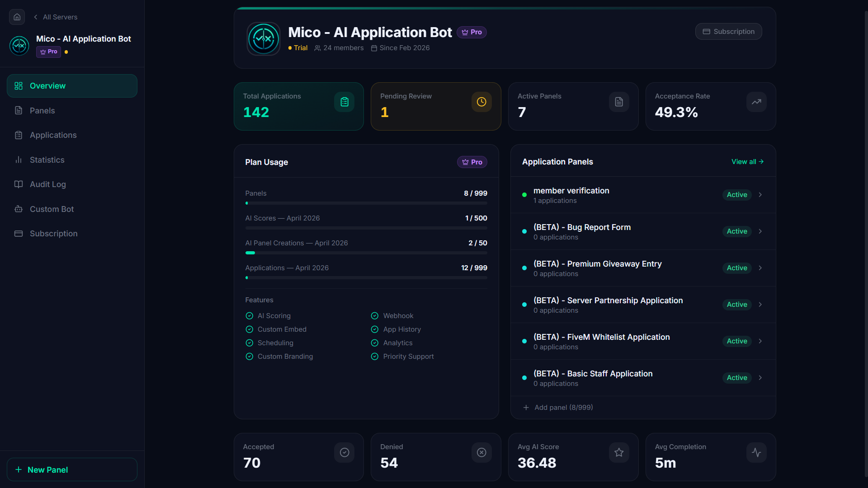
Task: Click the Pro badge in Plan Usage
Action: pyautogui.click(x=472, y=162)
